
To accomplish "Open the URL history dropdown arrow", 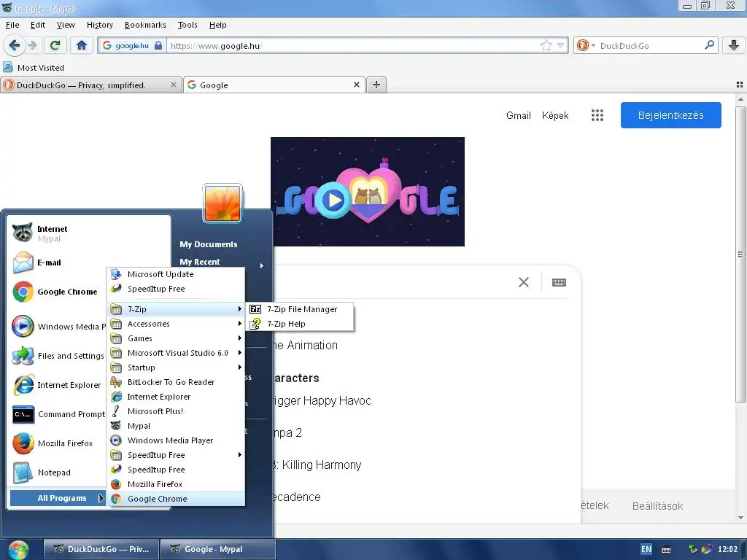I will [x=561, y=45].
